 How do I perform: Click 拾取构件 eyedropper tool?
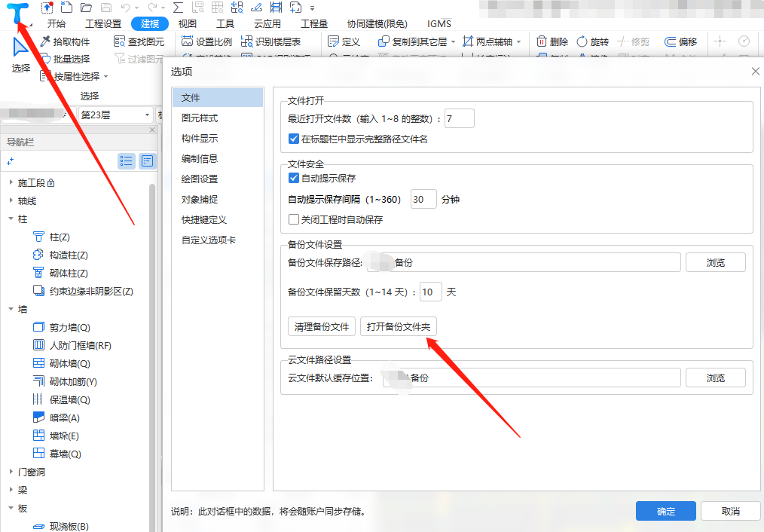click(x=66, y=42)
